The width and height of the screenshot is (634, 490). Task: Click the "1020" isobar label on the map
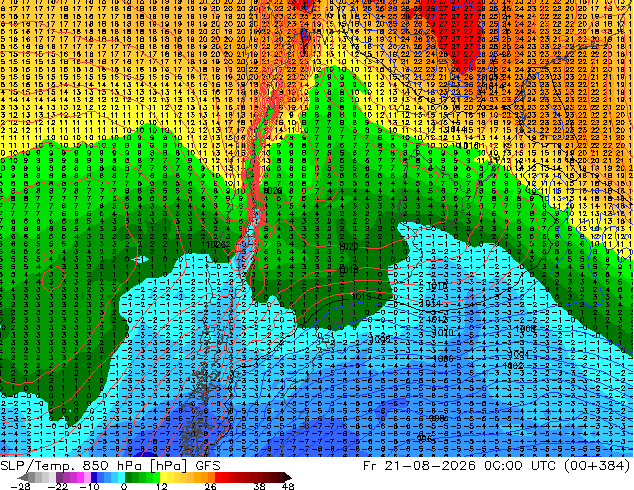(348, 246)
